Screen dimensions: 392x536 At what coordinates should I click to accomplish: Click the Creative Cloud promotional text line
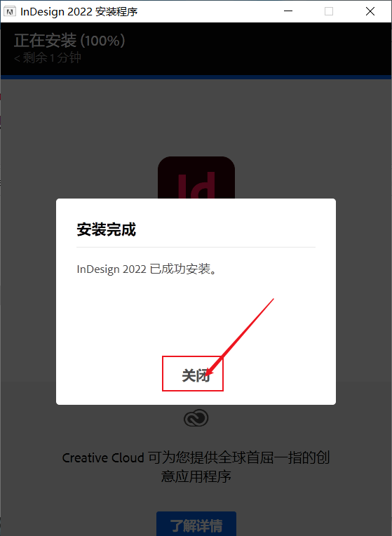(x=196, y=457)
